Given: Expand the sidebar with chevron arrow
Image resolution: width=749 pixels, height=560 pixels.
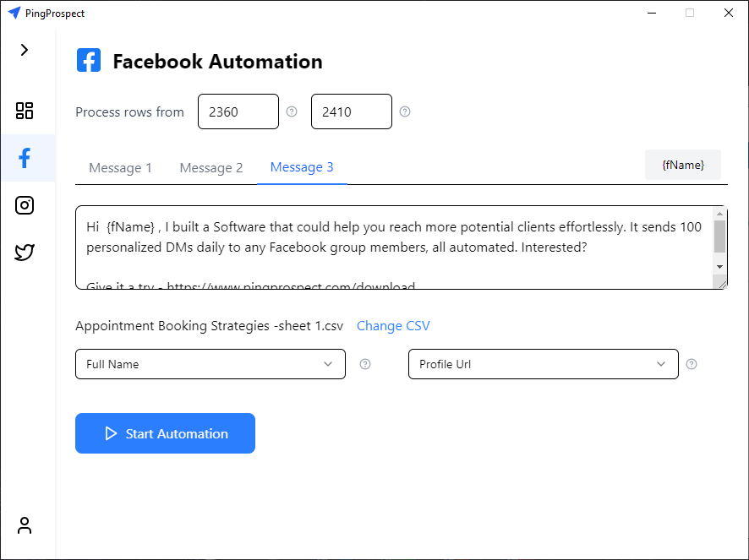Looking at the screenshot, I should pos(25,50).
